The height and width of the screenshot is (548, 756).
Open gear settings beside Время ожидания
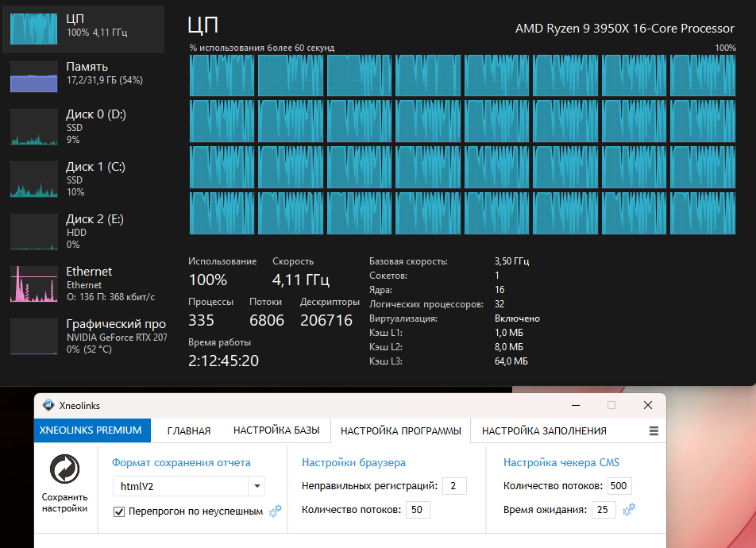point(629,509)
